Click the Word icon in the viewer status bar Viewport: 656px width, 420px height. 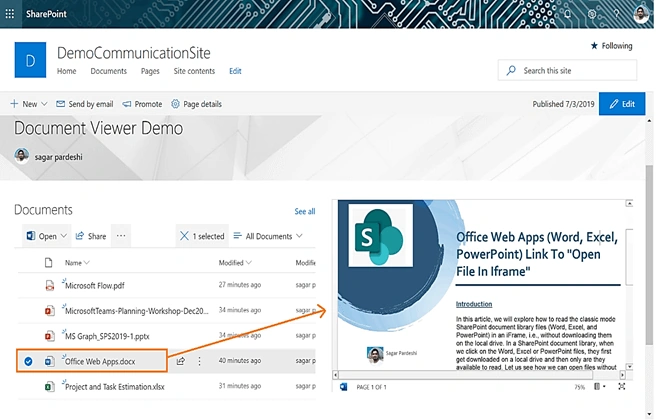(x=343, y=387)
